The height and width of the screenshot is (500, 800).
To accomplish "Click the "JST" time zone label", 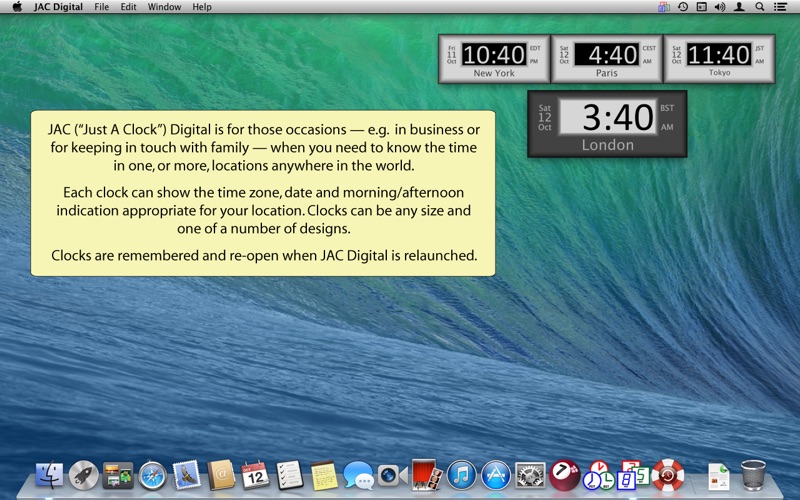I will point(760,48).
